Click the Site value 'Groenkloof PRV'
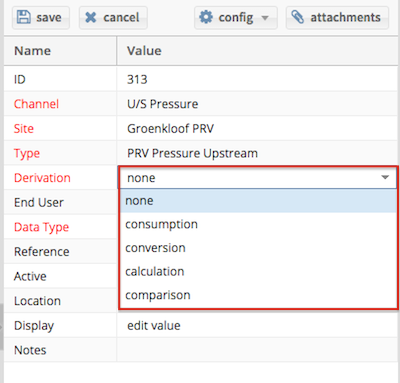The height and width of the screenshot is (383, 400). pyautogui.click(x=170, y=129)
